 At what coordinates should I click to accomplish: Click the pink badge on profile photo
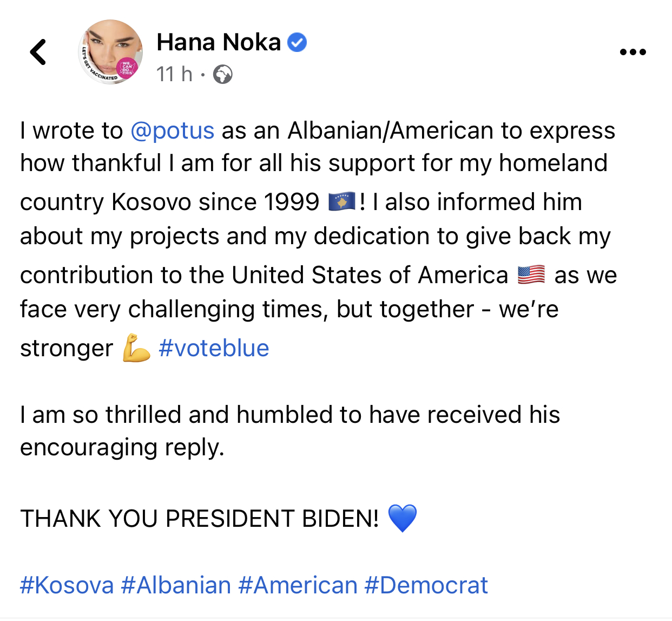point(128,69)
